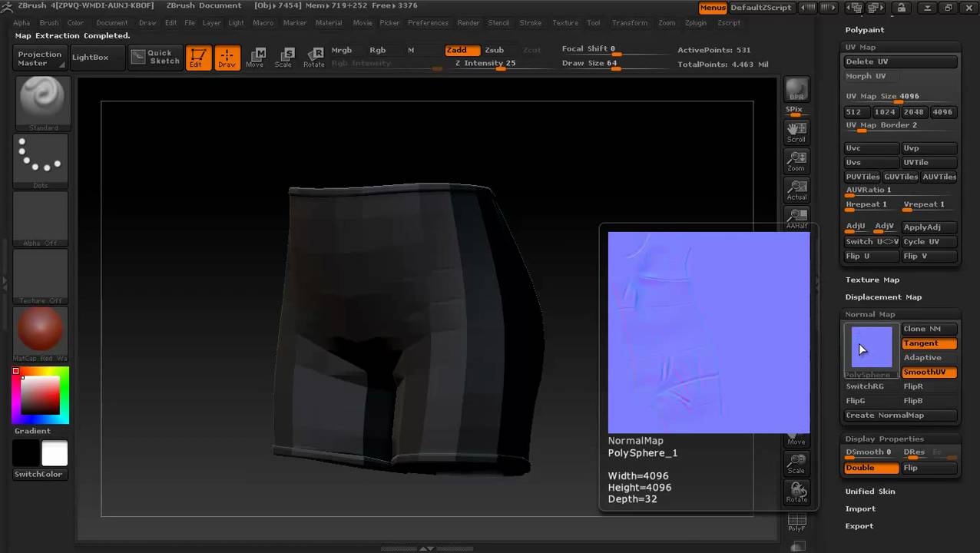Open the Texture Off selector
The image size is (980, 553).
click(41, 276)
